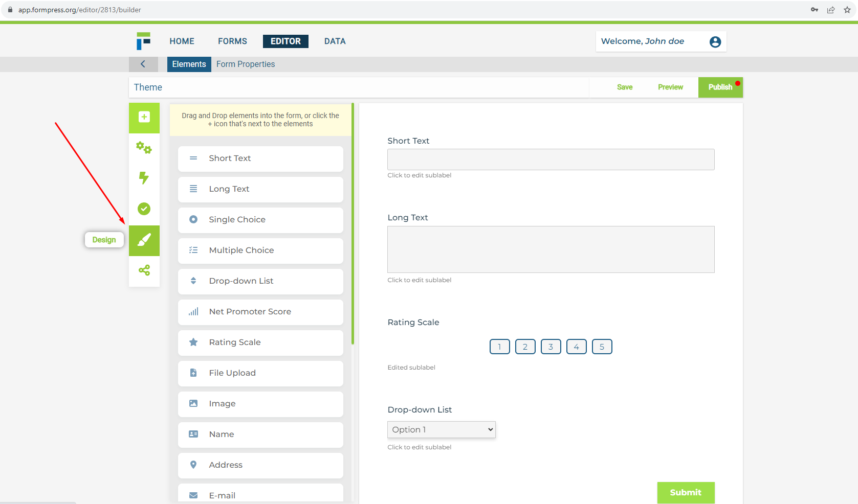Switch to the Form Properties tab
This screenshot has width=858, height=504.
point(246,64)
